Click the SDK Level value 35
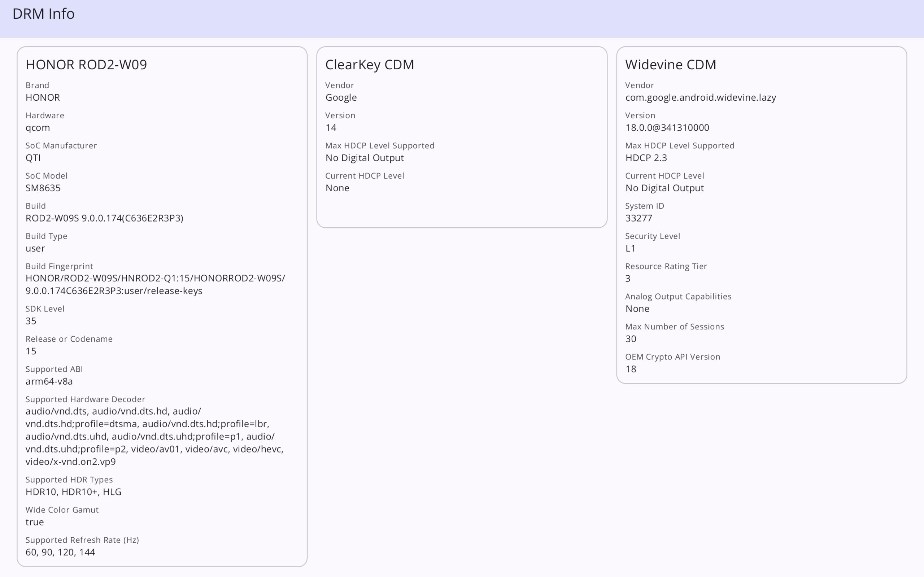This screenshot has width=924, height=577. (31, 320)
